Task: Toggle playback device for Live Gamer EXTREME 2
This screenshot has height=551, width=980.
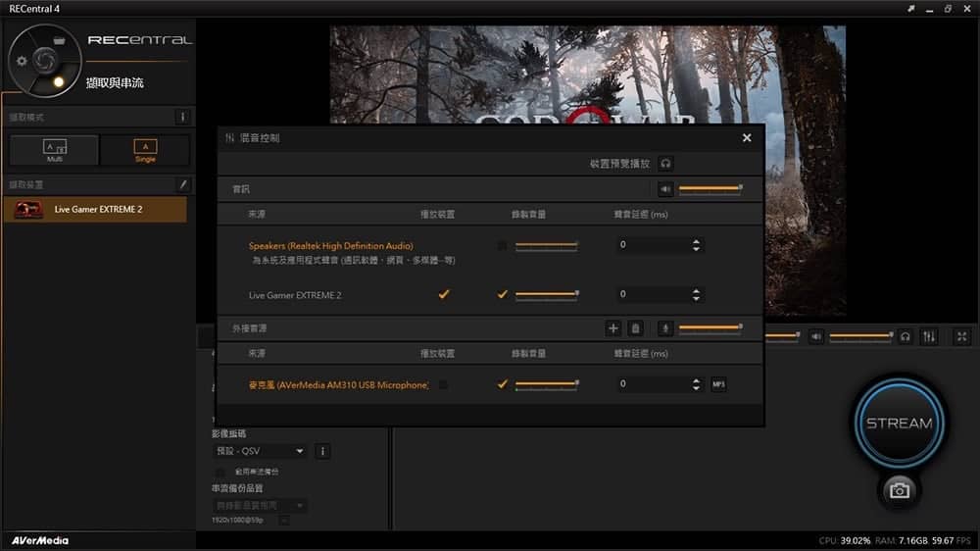Action: [444, 294]
